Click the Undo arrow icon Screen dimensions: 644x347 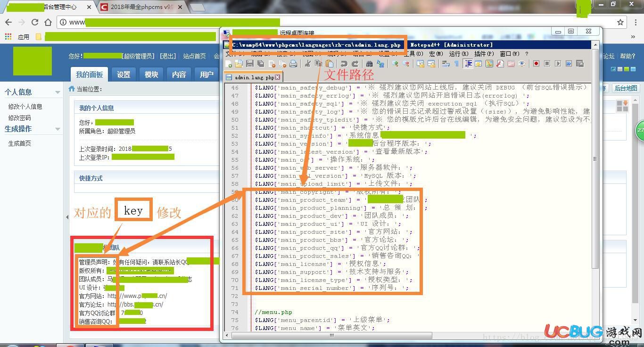[344, 64]
